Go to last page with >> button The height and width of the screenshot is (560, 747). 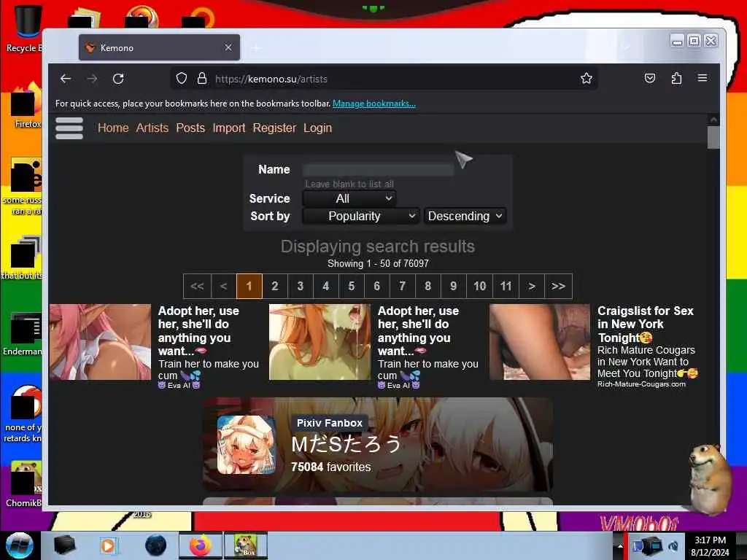click(x=558, y=286)
